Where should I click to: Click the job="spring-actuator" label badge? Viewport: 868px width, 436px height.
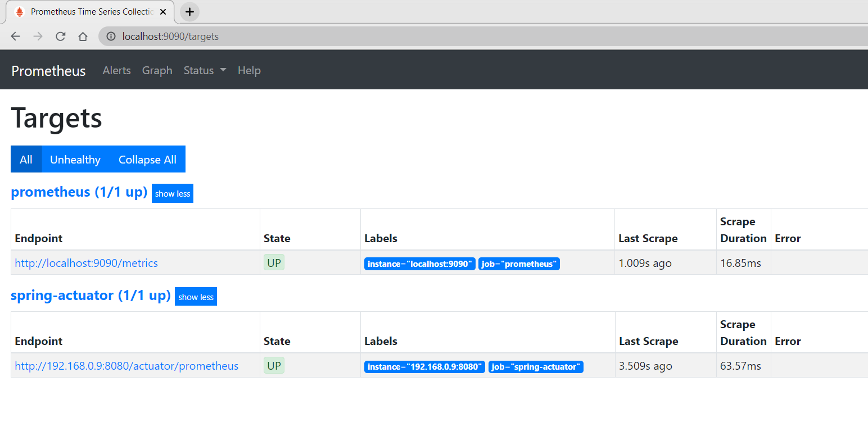[x=536, y=367]
